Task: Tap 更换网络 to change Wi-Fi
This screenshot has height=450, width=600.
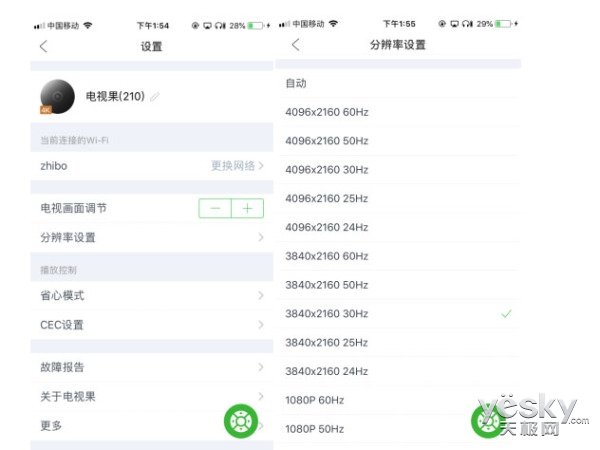Action: 237,166
